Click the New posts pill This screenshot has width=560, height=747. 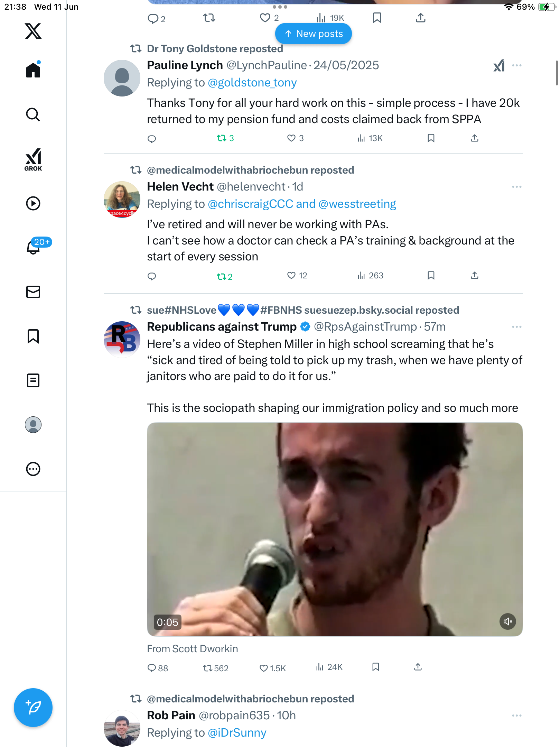pos(314,34)
